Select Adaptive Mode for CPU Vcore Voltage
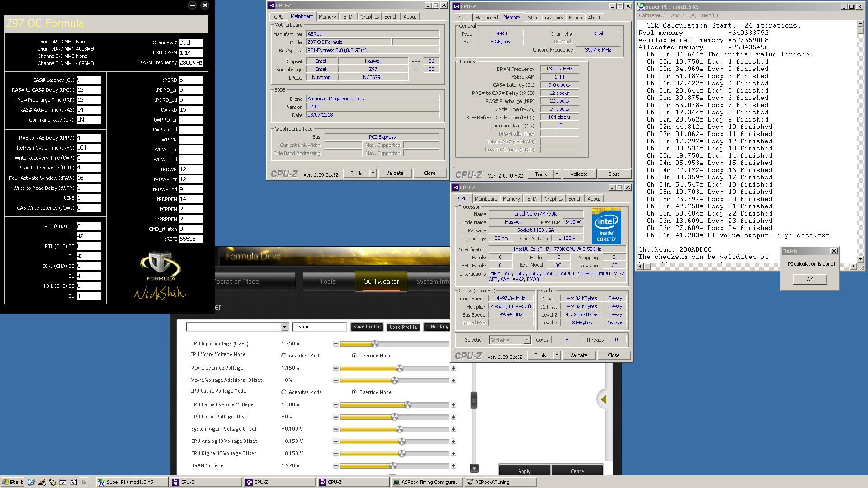Viewport: 868px width, 488px height. pos(284,356)
